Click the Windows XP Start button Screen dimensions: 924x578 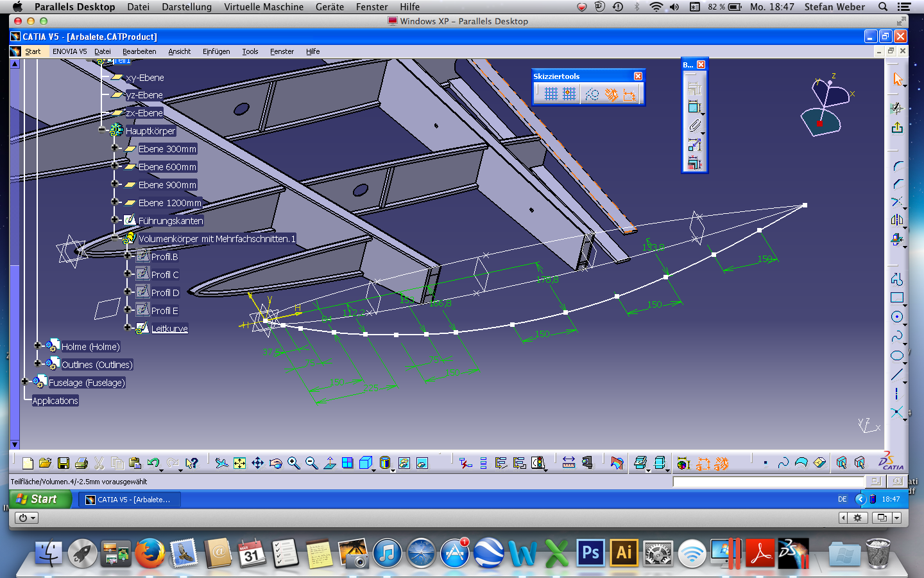pos(40,499)
